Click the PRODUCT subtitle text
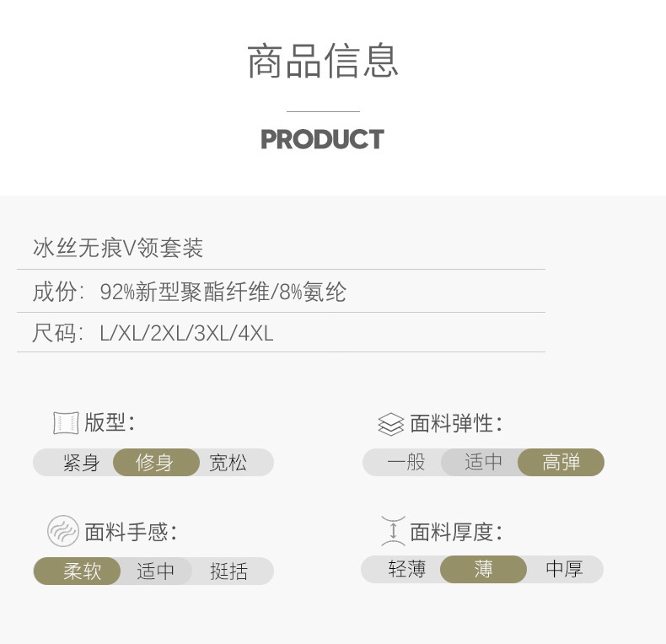Image resolution: width=666 pixels, height=644 pixels. [x=323, y=139]
